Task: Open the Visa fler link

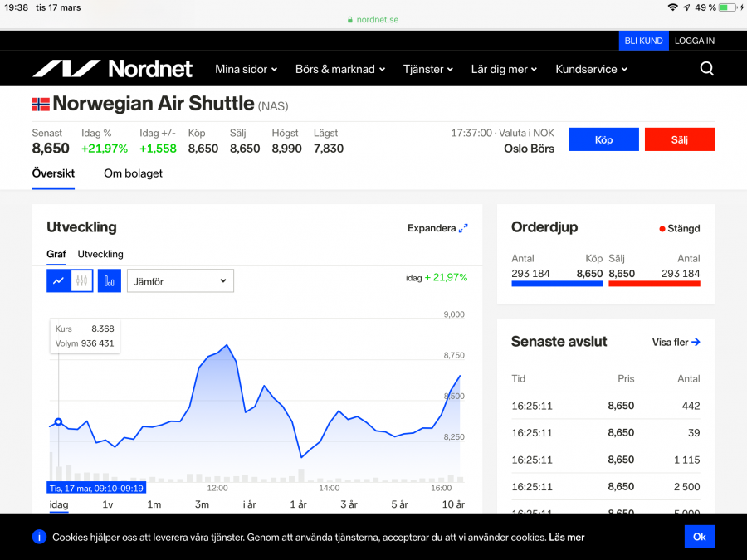Action: click(676, 342)
